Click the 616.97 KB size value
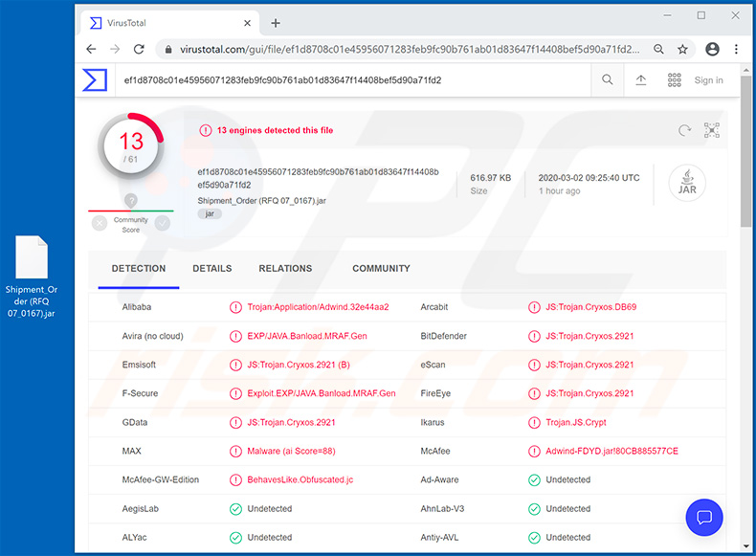756x556 pixels. click(490, 178)
